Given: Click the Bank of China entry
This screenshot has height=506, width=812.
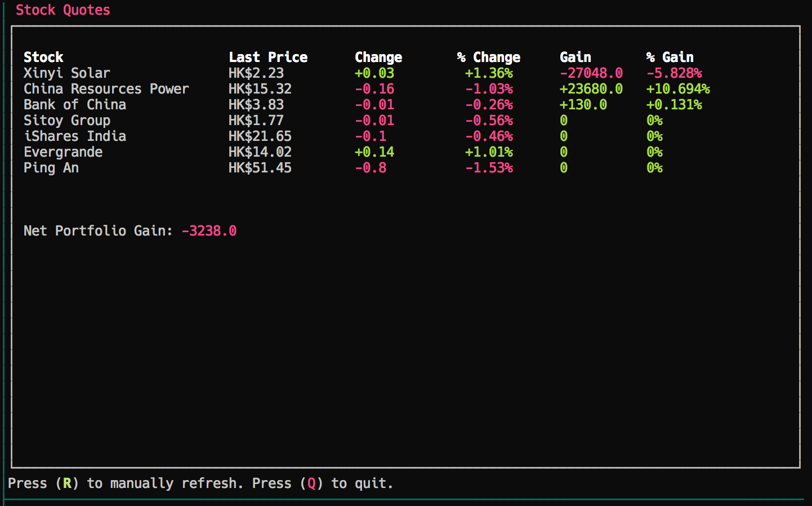Looking at the screenshot, I should pos(75,105).
